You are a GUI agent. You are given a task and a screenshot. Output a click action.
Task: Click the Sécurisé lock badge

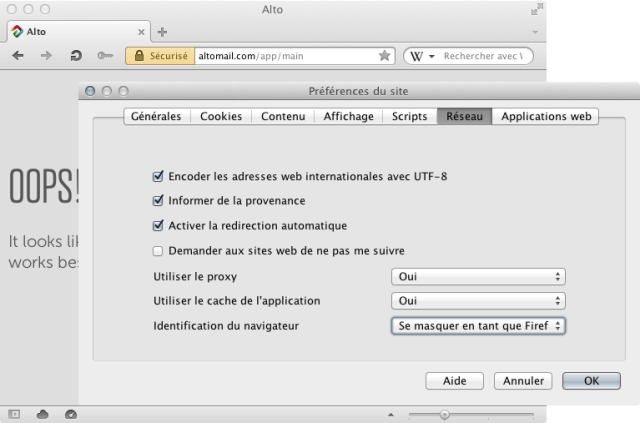(160, 56)
